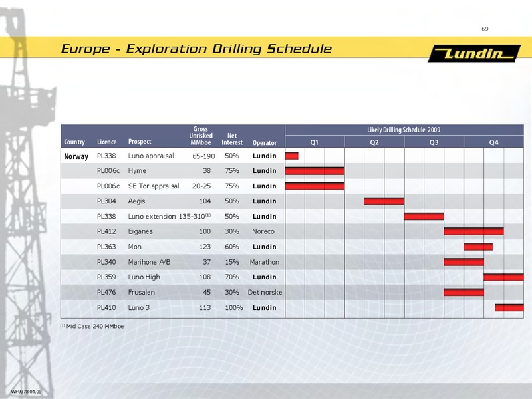The image size is (532, 399).
Task: Select the 'Hyme' prospect cell
Action: coord(137,171)
